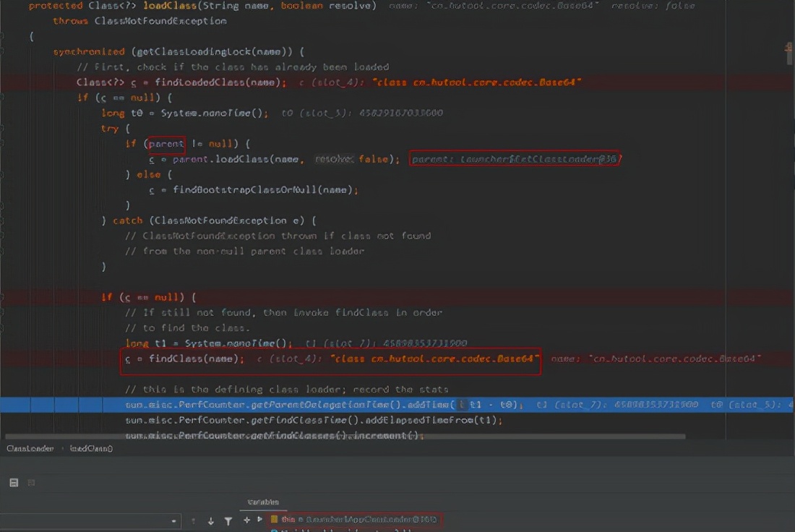Image resolution: width=795 pixels, height=532 pixels.
Task: Click the dimmed icon beside the calculator icon
Action: 31,482
